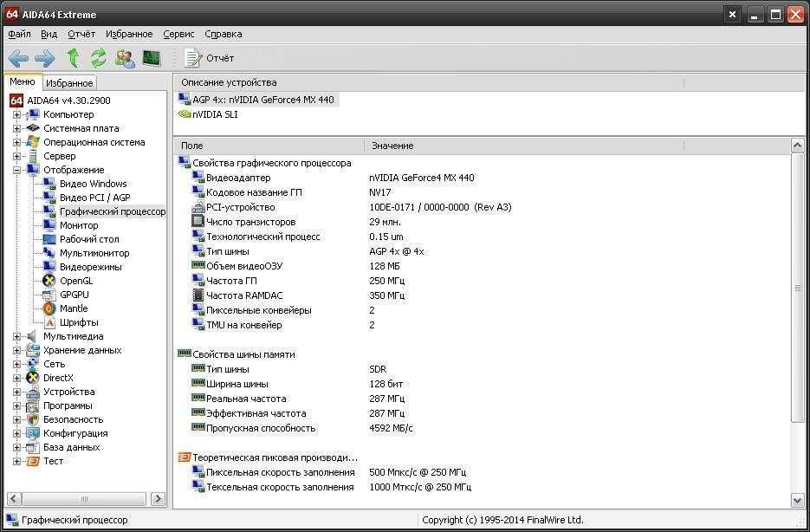Image resolution: width=810 pixels, height=532 pixels.
Task: Go back with the blue left arrow
Action: (x=18, y=58)
